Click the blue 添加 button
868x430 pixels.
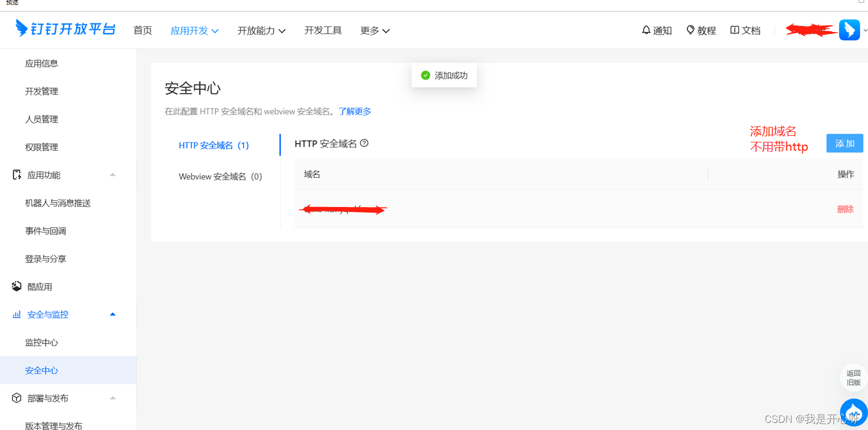pos(845,143)
